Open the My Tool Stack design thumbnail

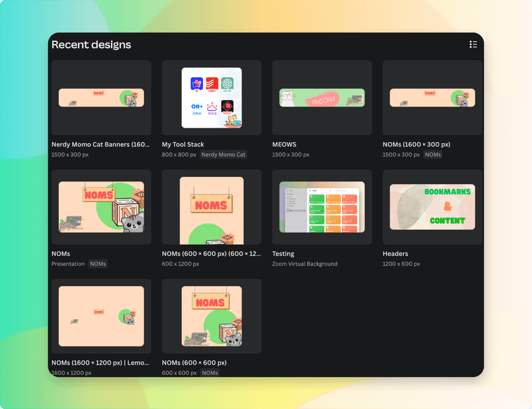click(211, 97)
